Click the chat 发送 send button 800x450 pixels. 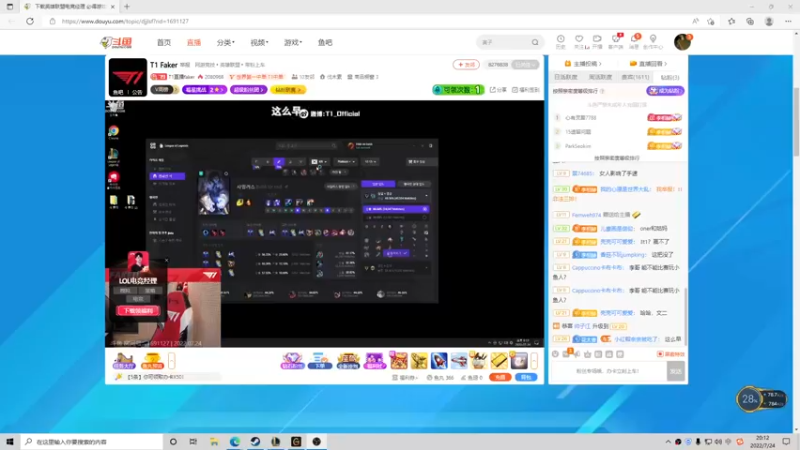[x=676, y=371]
